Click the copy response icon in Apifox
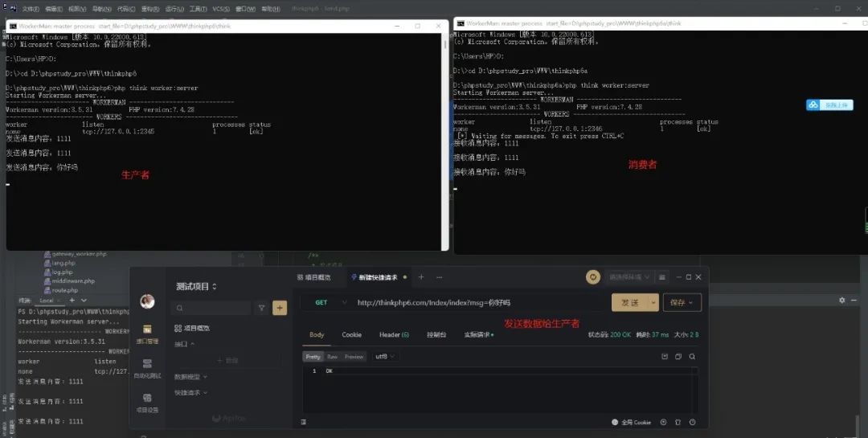Image resolution: width=868 pixels, height=438 pixels. [x=678, y=357]
